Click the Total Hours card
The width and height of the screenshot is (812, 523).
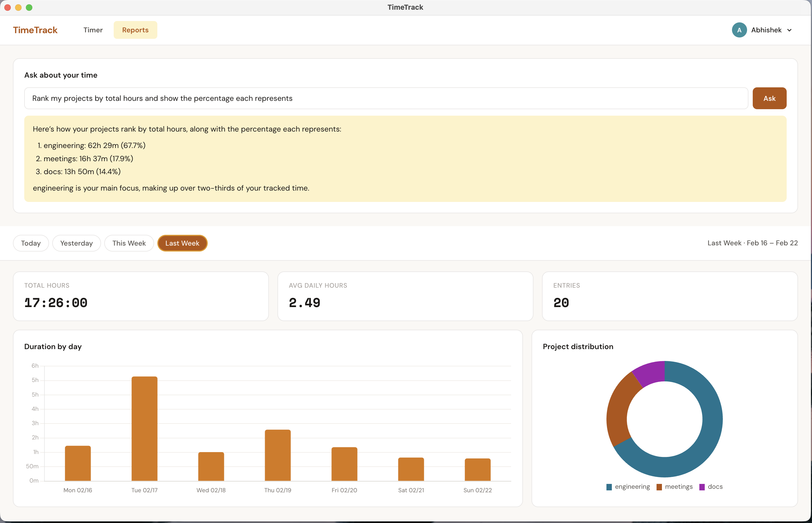coord(141,296)
